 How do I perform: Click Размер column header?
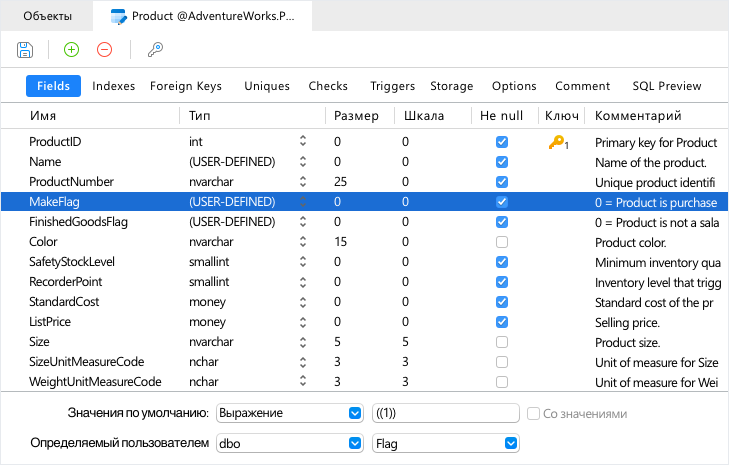(356, 116)
